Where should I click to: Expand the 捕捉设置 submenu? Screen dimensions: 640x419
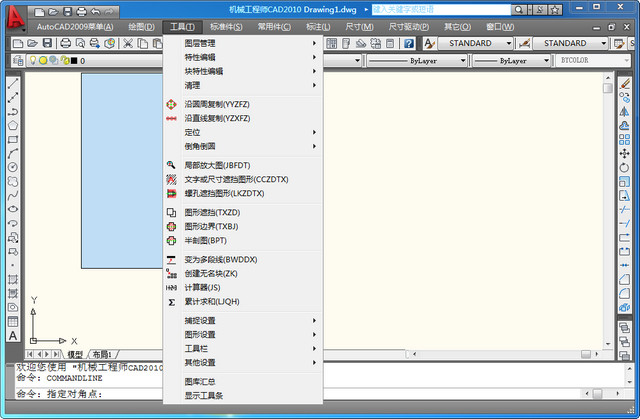243,321
